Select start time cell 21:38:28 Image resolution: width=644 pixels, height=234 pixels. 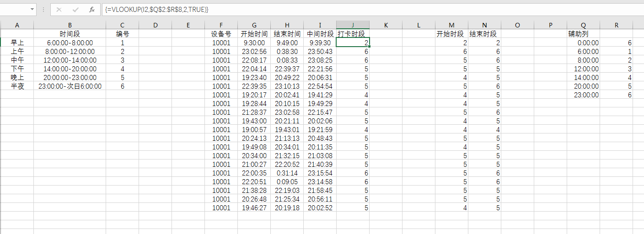254,190
